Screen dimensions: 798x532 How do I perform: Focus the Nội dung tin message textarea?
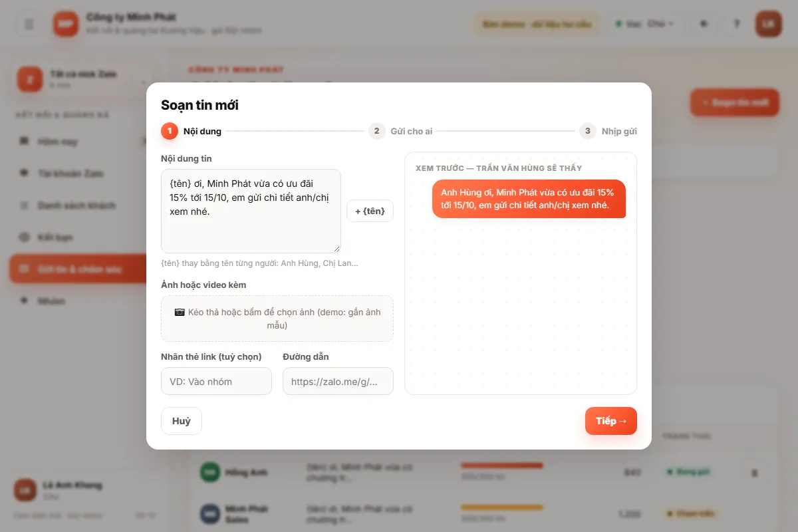[251, 211]
